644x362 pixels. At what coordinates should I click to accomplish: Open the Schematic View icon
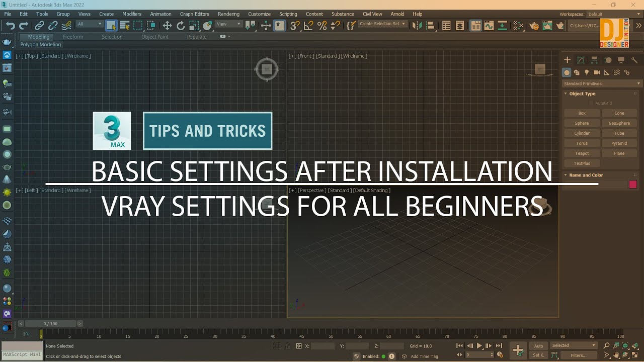tap(502, 26)
